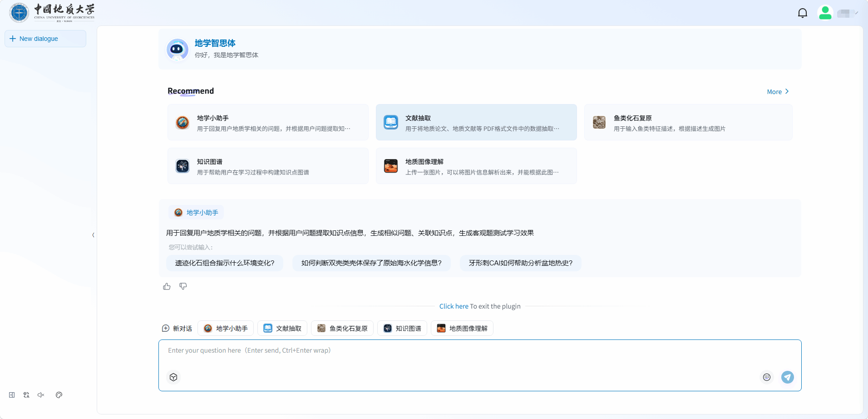Image resolution: width=868 pixels, height=419 pixels.
Task: Click the send message paper plane icon
Action: point(787,377)
